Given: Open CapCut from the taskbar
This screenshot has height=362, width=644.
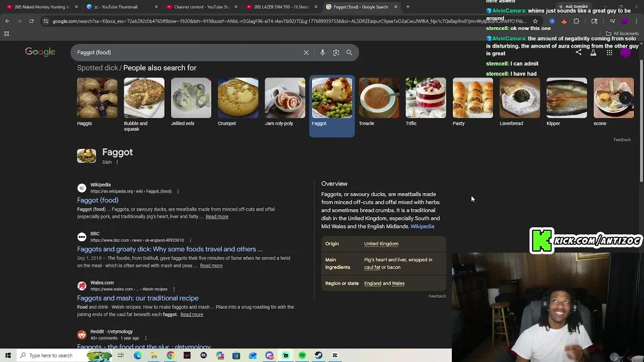Looking at the screenshot, I should [x=335, y=355].
